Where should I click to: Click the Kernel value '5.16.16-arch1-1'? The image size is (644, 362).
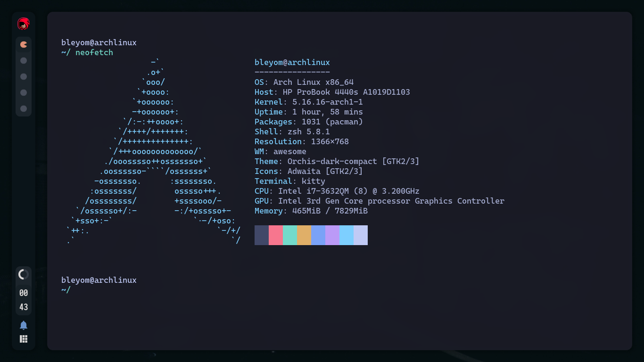[328, 102]
